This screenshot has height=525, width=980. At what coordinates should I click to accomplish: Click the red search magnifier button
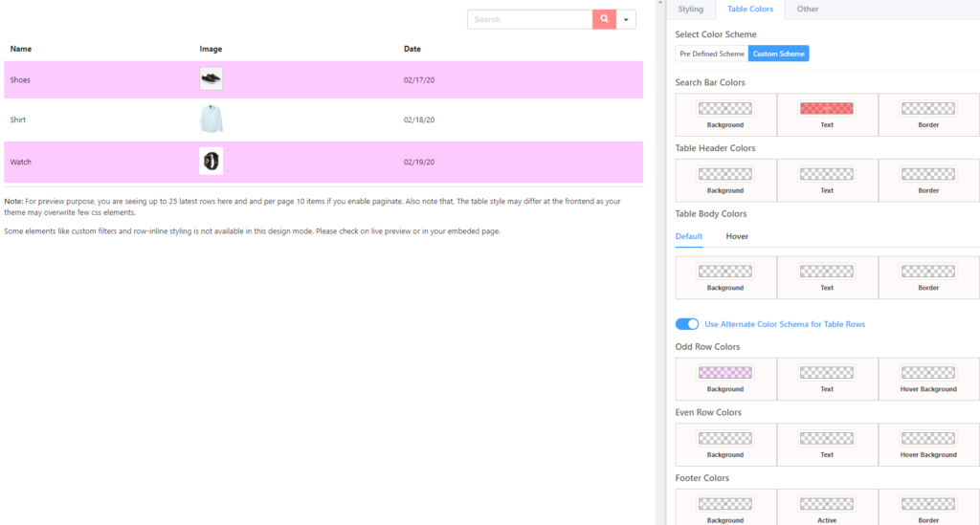click(604, 19)
